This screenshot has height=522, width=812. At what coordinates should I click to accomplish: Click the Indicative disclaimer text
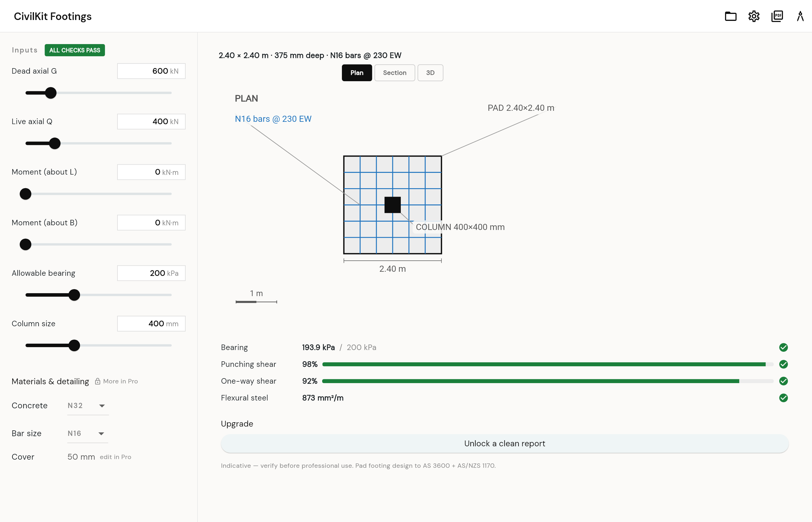358,466
